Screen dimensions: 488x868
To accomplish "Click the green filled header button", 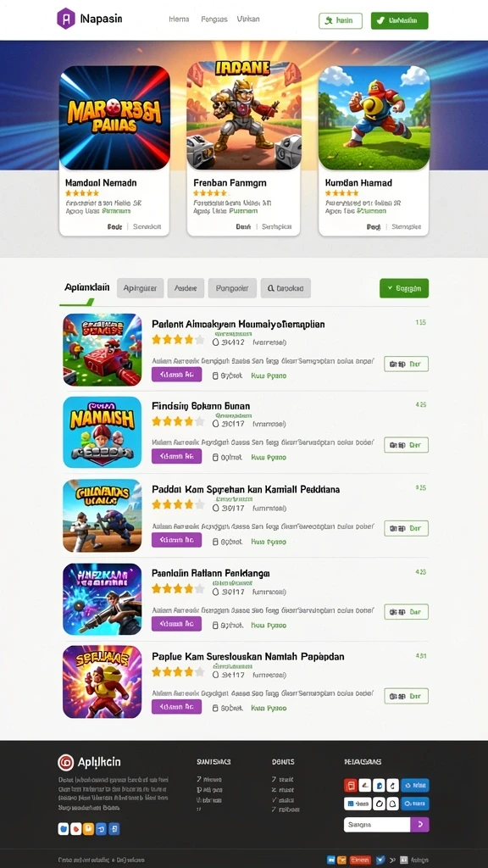I will [x=400, y=20].
